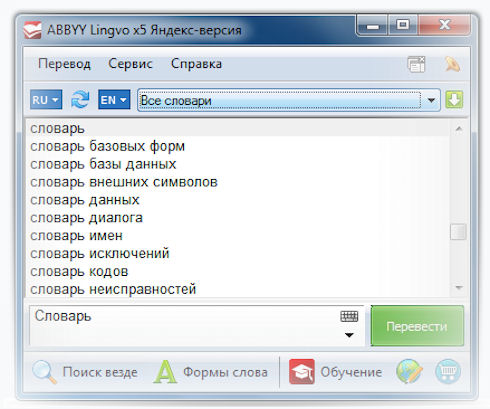Expand the Все словари combo box arrow
The image size is (490, 409).
pos(431,100)
